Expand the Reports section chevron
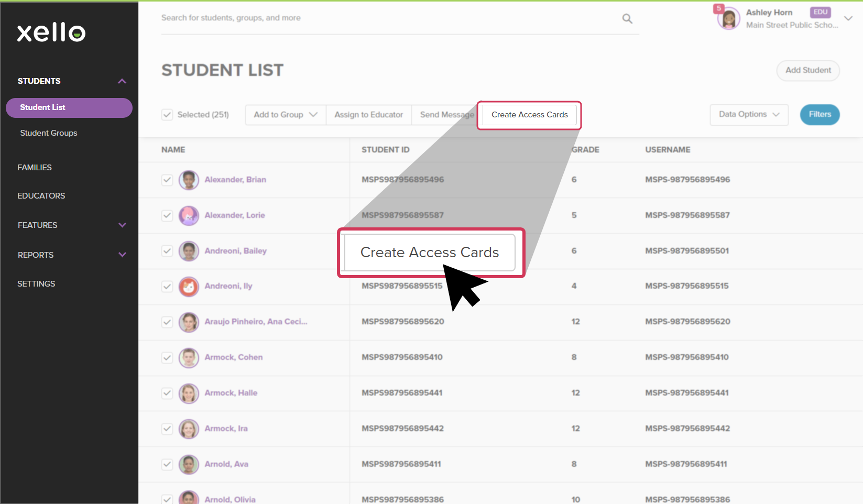 point(122,255)
